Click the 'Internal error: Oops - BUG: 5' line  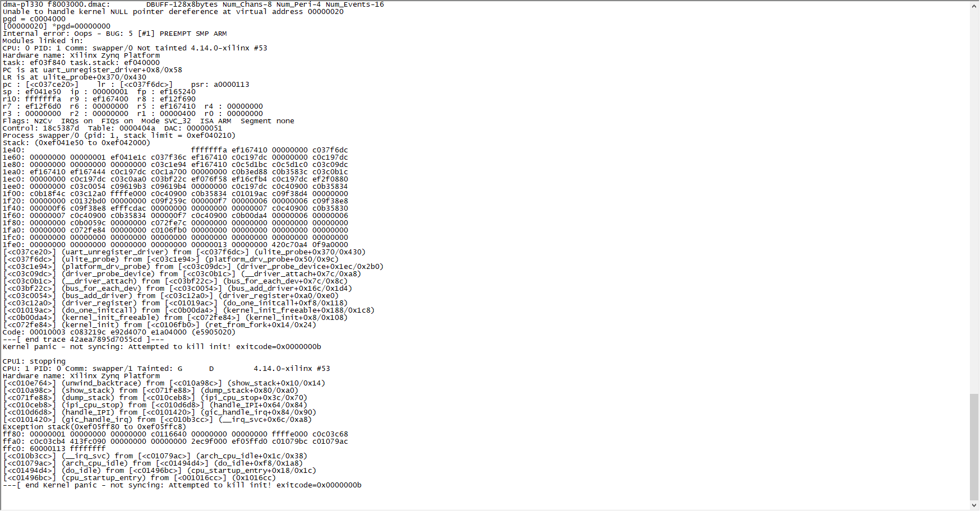(x=115, y=34)
